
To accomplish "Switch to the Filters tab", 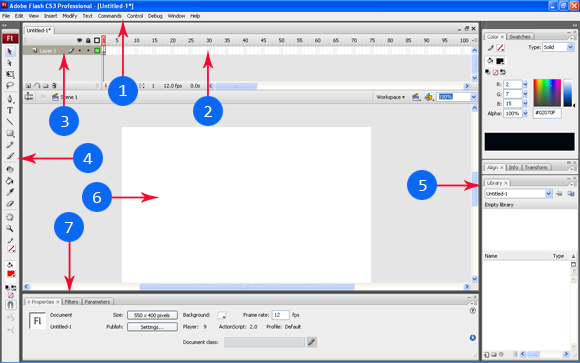I will (71, 302).
